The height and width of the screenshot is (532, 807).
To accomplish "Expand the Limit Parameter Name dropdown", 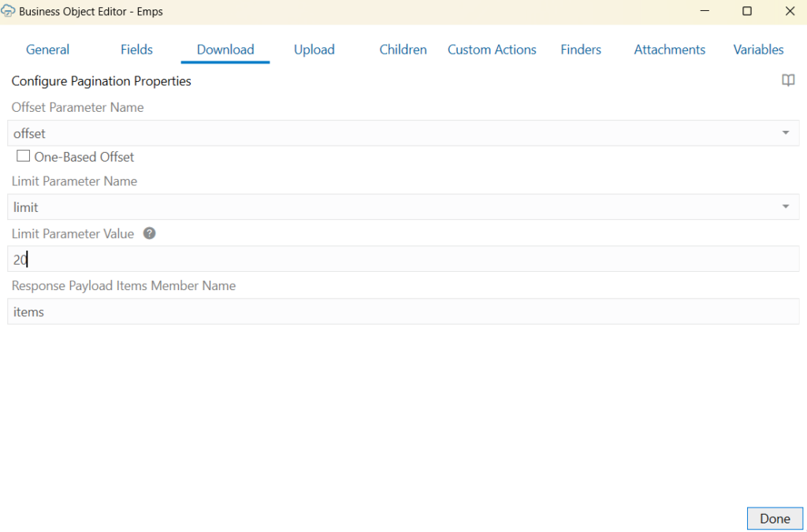I will (785, 206).
